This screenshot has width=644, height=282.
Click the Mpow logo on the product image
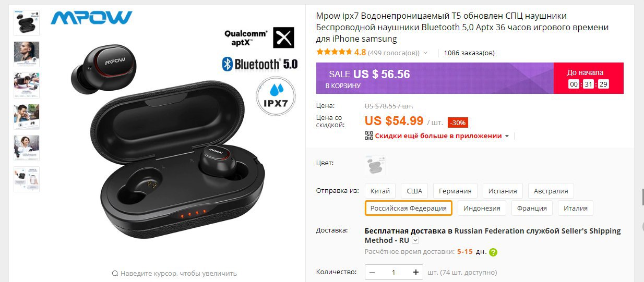(91, 18)
